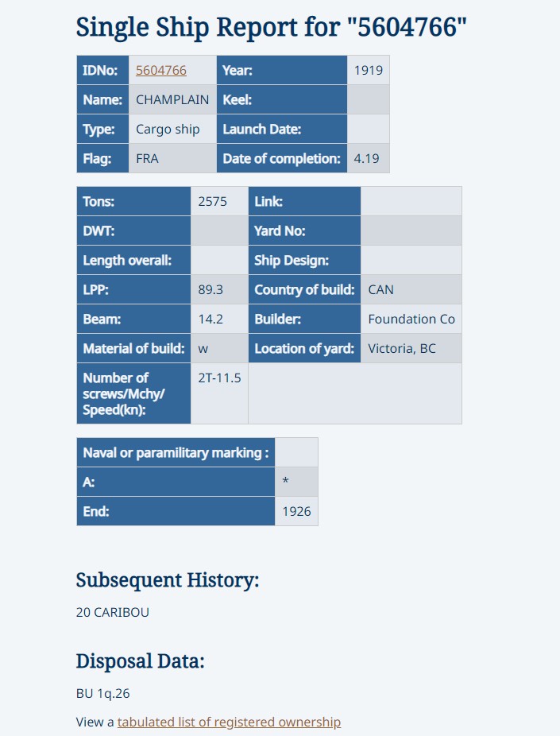The height and width of the screenshot is (736, 560).
Task: Open tabulated list of registered ownership link
Action: pyautogui.click(x=229, y=722)
